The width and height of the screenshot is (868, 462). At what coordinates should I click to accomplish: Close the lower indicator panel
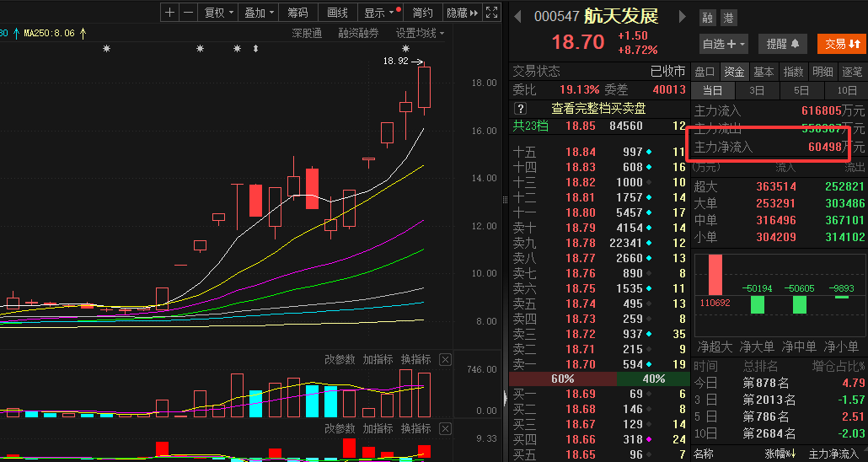point(445,429)
